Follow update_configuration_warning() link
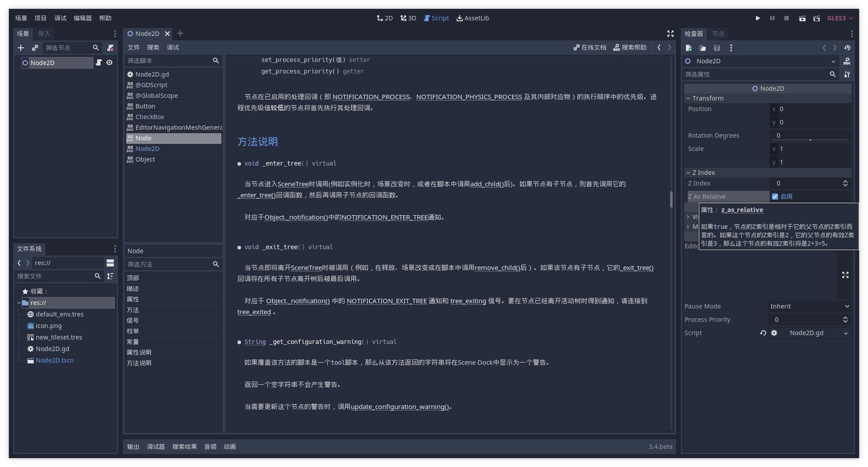 [x=400, y=407]
